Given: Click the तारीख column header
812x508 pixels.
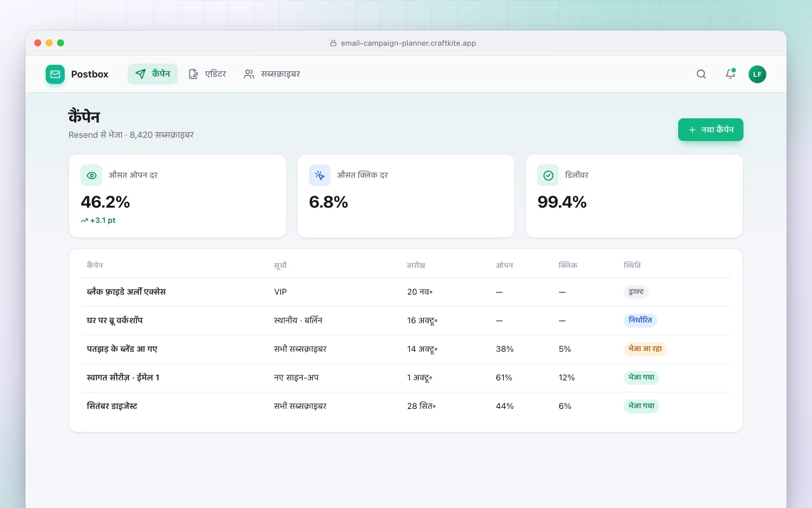Looking at the screenshot, I should (x=416, y=265).
